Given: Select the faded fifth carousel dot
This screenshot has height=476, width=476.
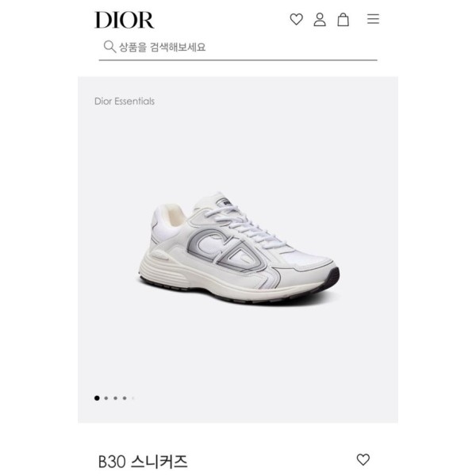Looking at the screenshot, I should click(x=133, y=398).
